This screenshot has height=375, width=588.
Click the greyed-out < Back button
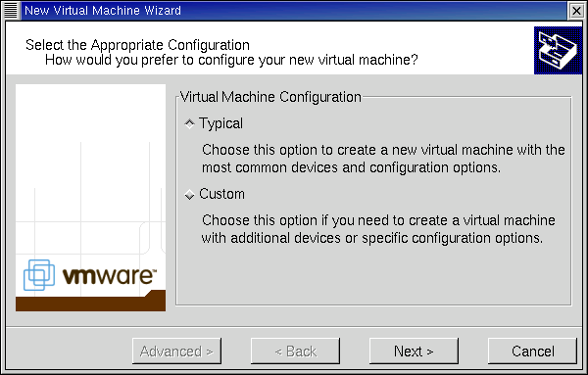click(x=295, y=352)
